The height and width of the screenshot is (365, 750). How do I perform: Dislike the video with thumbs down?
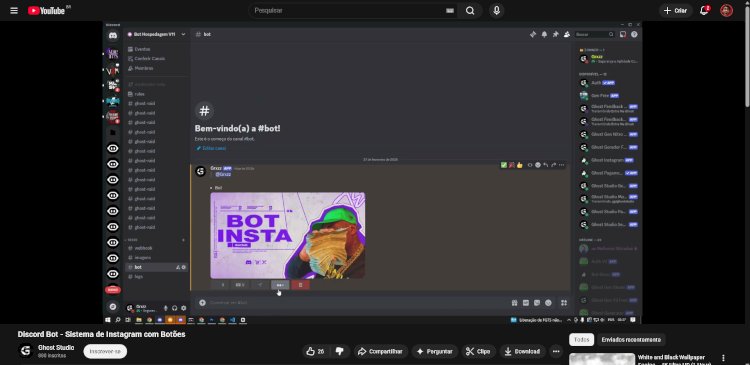tap(340, 352)
